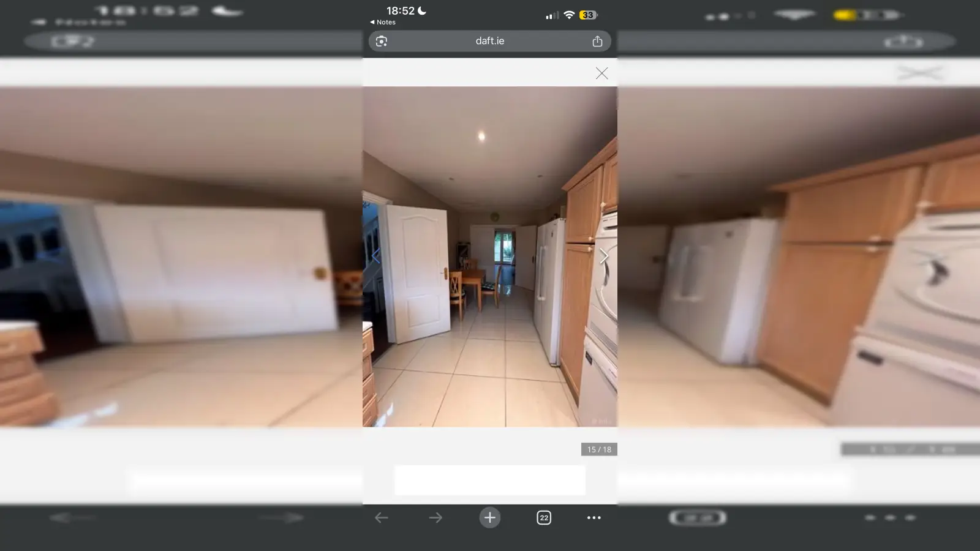Click the daft.ie address field

pos(489,41)
